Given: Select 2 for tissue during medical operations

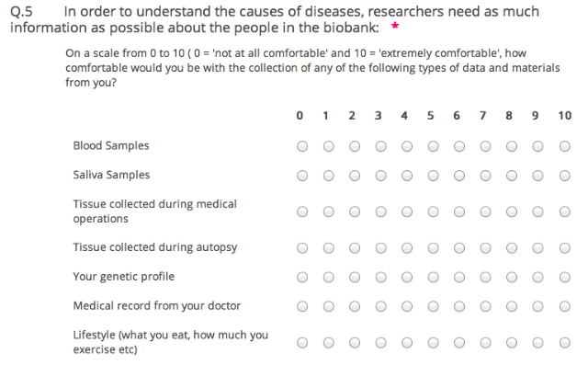Looking at the screenshot, I should point(355,212).
